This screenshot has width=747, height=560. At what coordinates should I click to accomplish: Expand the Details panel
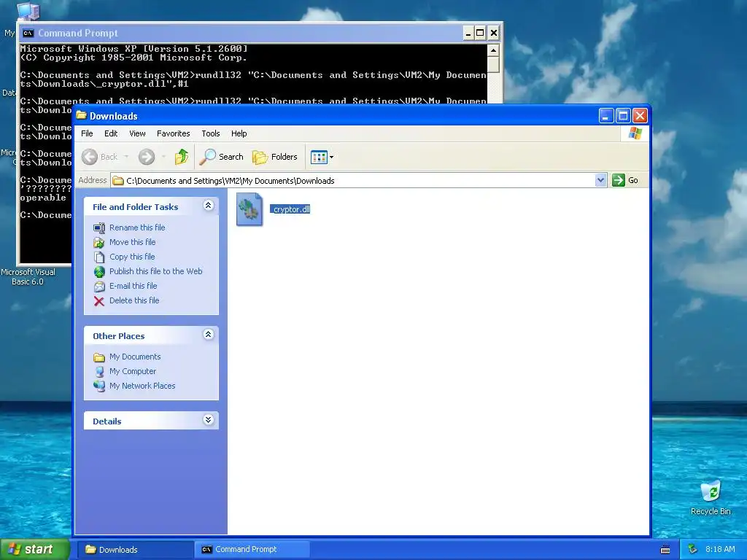[208, 419]
